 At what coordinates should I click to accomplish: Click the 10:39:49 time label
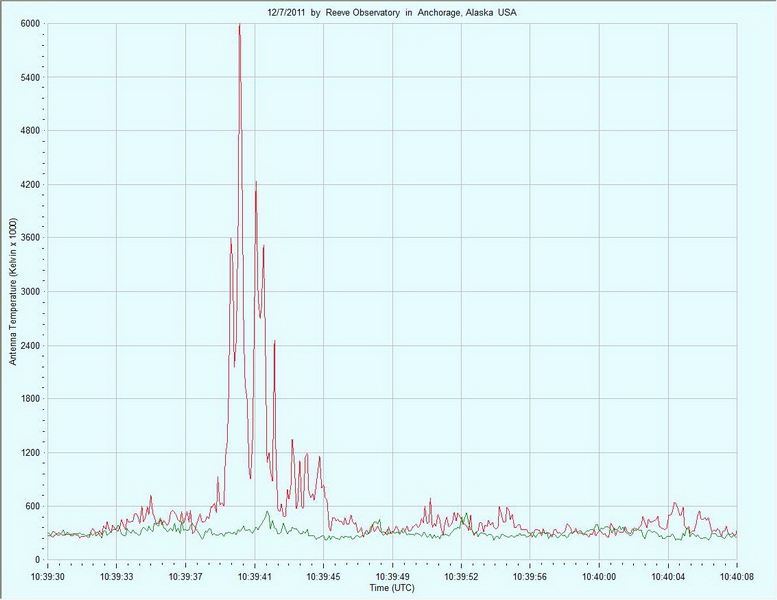[392, 577]
